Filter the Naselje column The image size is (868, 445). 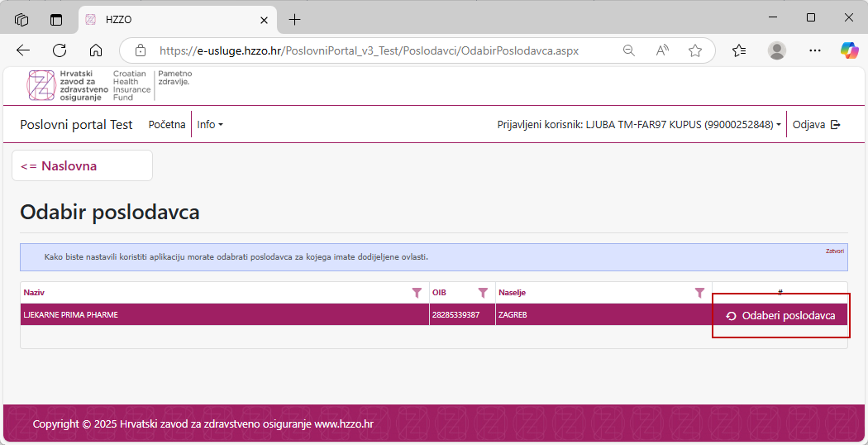699,293
